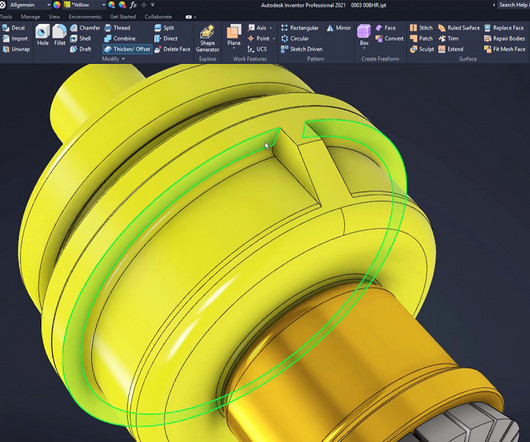Open Quick Access toolbar customize arrow
Screen dimensions: 530x442
click(153, 5)
